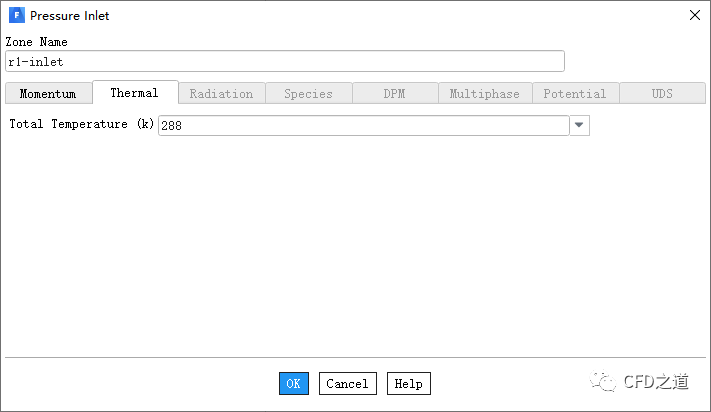Screen dimensions: 711x412
Task: Focus the Total Temperature value field
Action: [x=363, y=125]
